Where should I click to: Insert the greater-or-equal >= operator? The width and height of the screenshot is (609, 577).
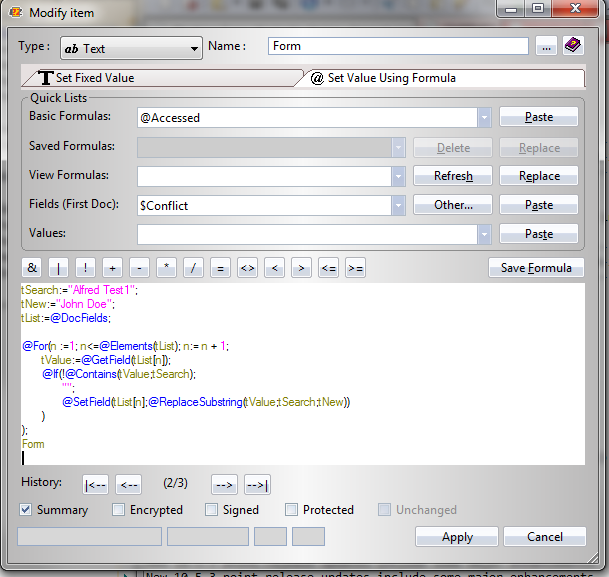click(355, 268)
